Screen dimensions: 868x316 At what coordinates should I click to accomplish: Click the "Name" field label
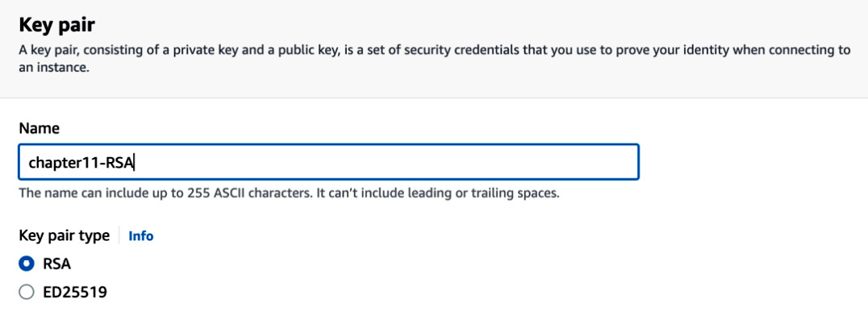click(x=39, y=128)
